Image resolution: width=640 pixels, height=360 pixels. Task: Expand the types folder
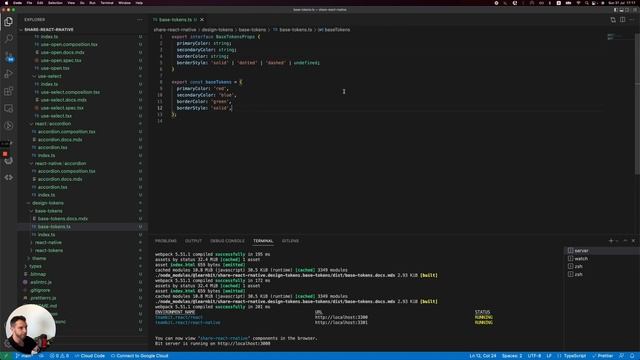(x=82, y=266)
